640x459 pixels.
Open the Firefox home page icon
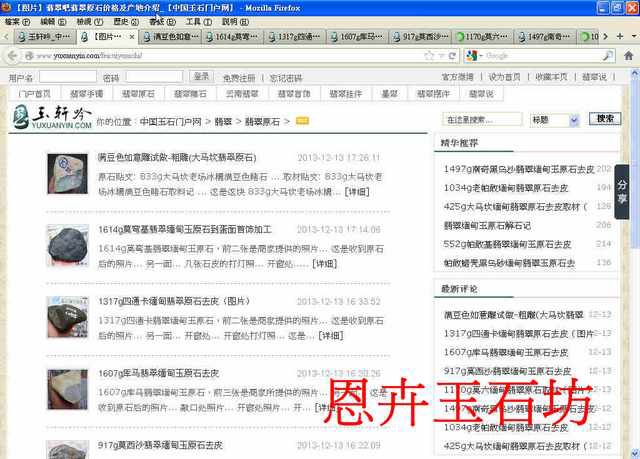629,55
